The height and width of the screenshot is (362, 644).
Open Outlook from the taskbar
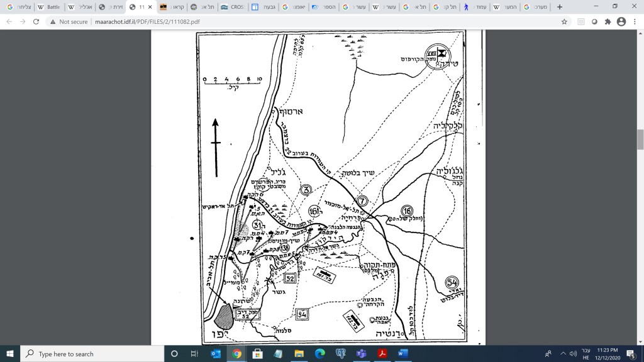[x=214, y=353]
